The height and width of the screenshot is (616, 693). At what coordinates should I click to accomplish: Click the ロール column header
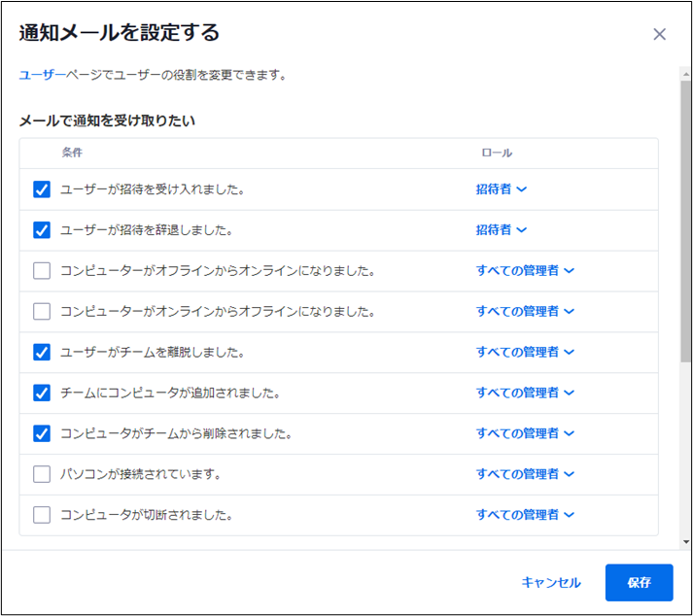(x=497, y=153)
